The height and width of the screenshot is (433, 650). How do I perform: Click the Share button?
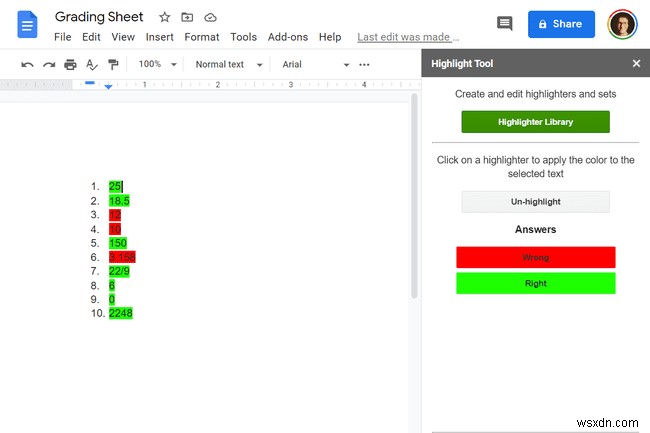coord(561,24)
